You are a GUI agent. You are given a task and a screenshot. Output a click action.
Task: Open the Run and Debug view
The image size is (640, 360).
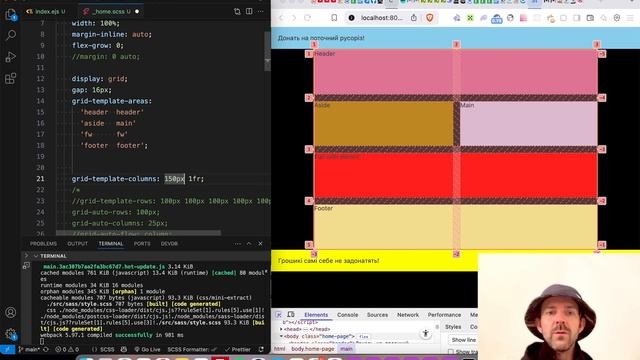coord(11,57)
